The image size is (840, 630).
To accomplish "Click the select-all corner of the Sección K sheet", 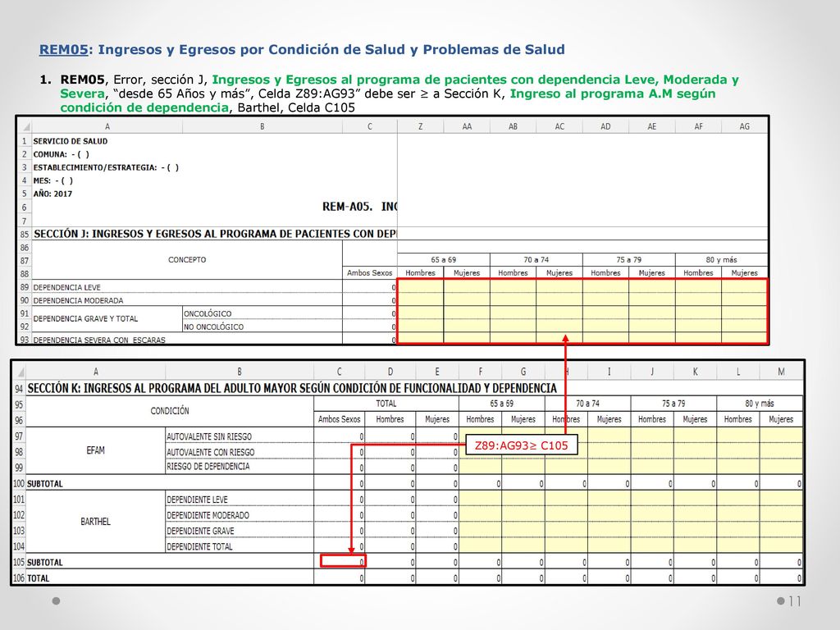I will click(19, 372).
